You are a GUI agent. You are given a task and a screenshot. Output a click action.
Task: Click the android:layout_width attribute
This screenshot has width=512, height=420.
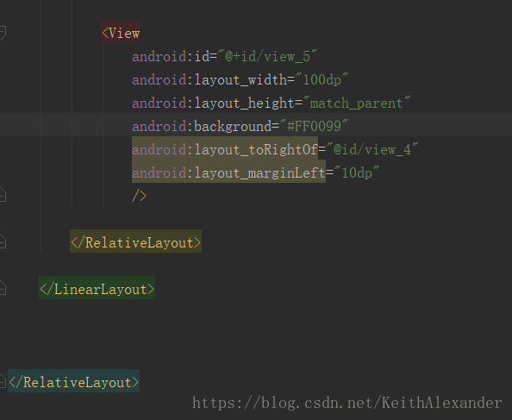[x=209, y=80]
